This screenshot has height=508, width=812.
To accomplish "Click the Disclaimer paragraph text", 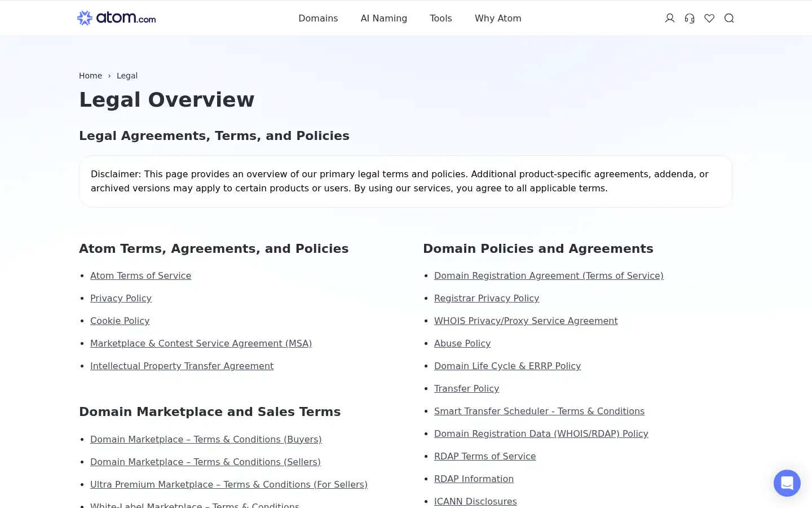I will click(x=400, y=181).
